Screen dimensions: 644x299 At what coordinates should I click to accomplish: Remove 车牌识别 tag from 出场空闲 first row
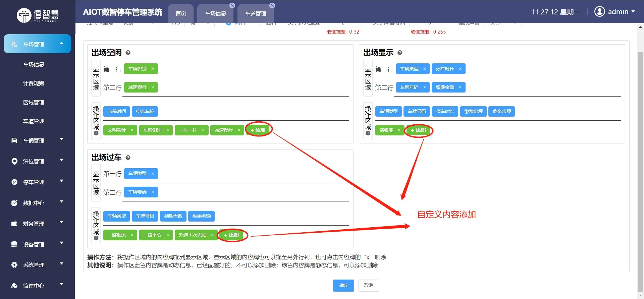pos(153,69)
